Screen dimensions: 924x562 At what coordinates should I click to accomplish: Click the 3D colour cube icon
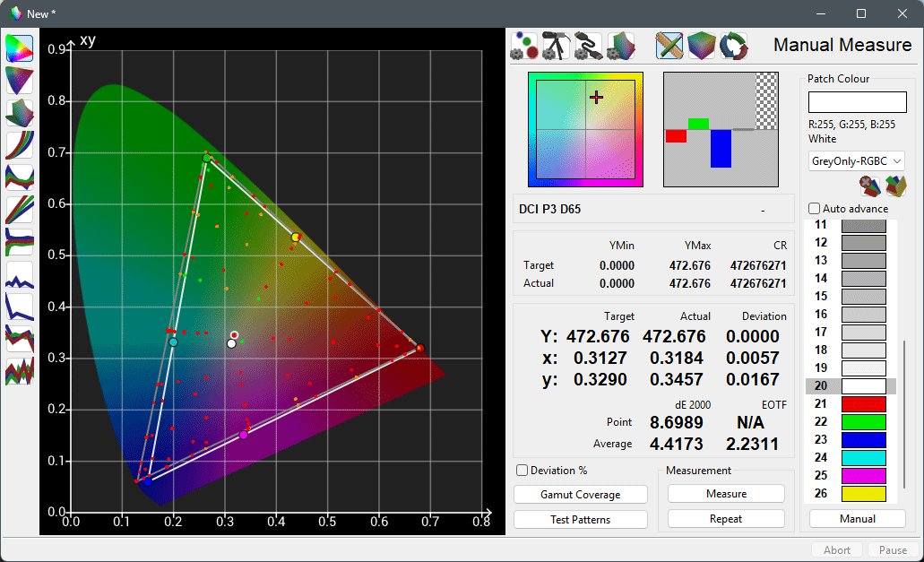[701, 46]
